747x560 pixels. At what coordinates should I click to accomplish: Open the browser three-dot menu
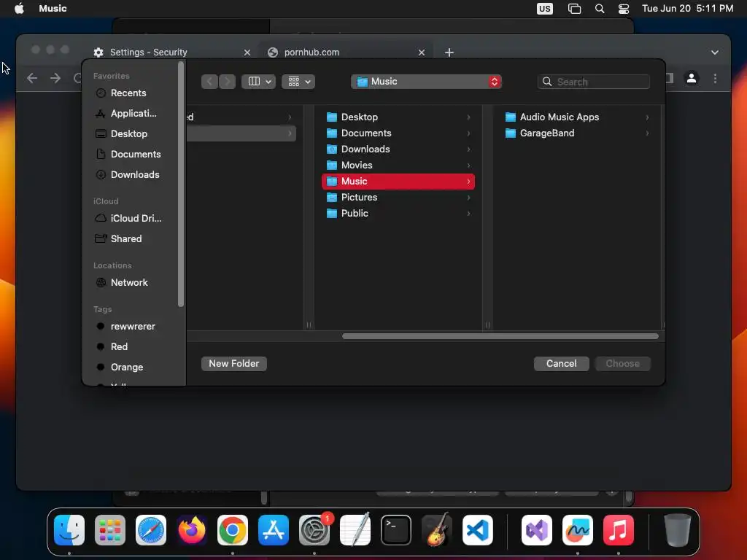(715, 78)
